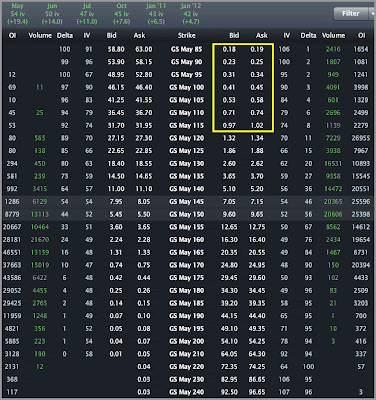This screenshot has width=376, height=400.
Task: Click put volume 20606 for GS May 150
Action: 333,214
